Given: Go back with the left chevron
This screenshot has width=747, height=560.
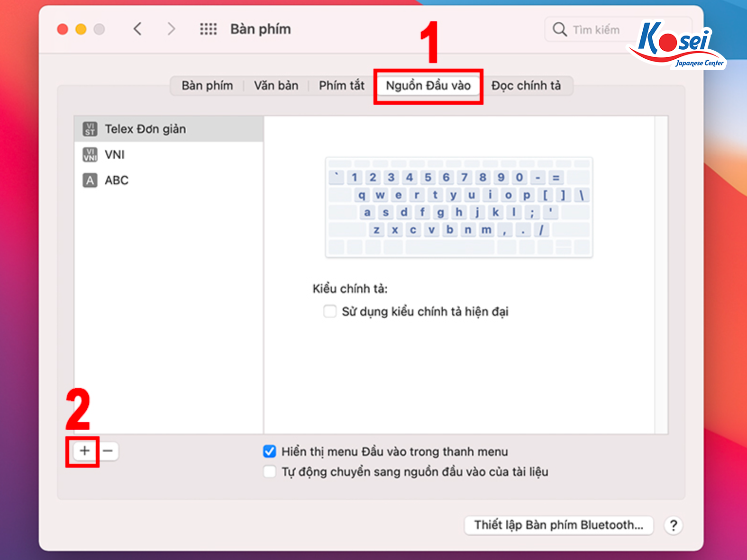Looking at the screenshot, I should pyautogui.click(x=137, y=29).
